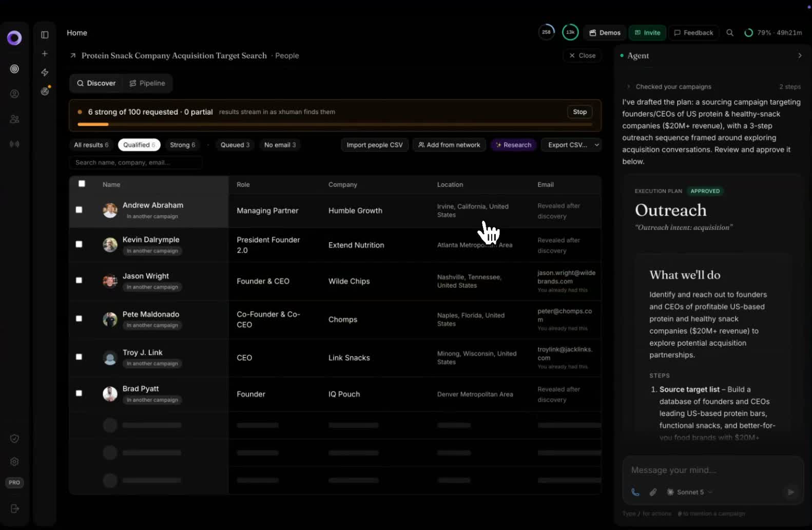Click the purple ring app logo
812x530 pixels.
pos(14,37)
